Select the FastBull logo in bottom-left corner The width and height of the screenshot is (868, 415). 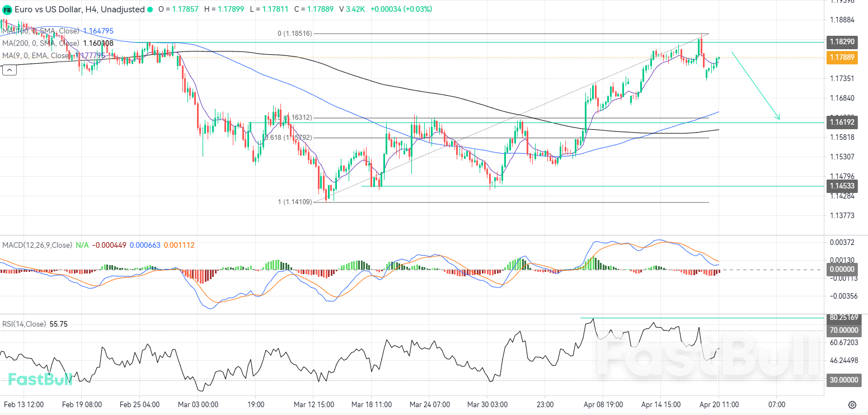tap(39, 379)
